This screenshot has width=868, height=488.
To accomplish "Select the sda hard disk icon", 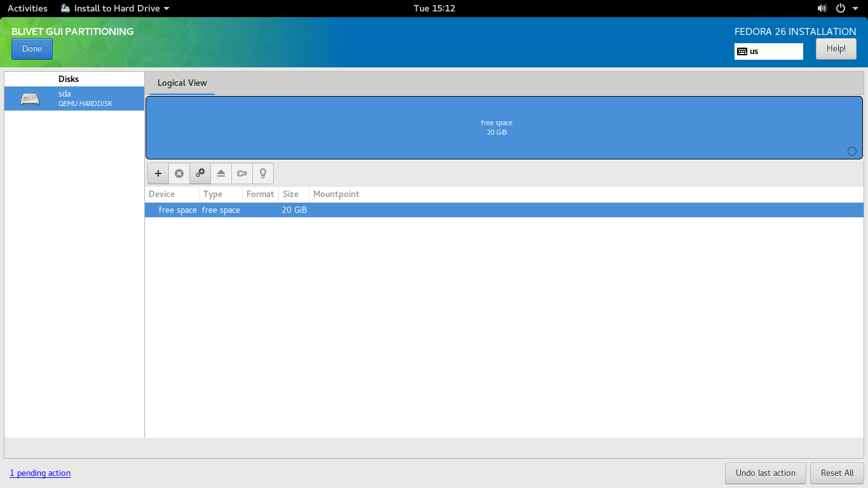I will coord(30,98).
